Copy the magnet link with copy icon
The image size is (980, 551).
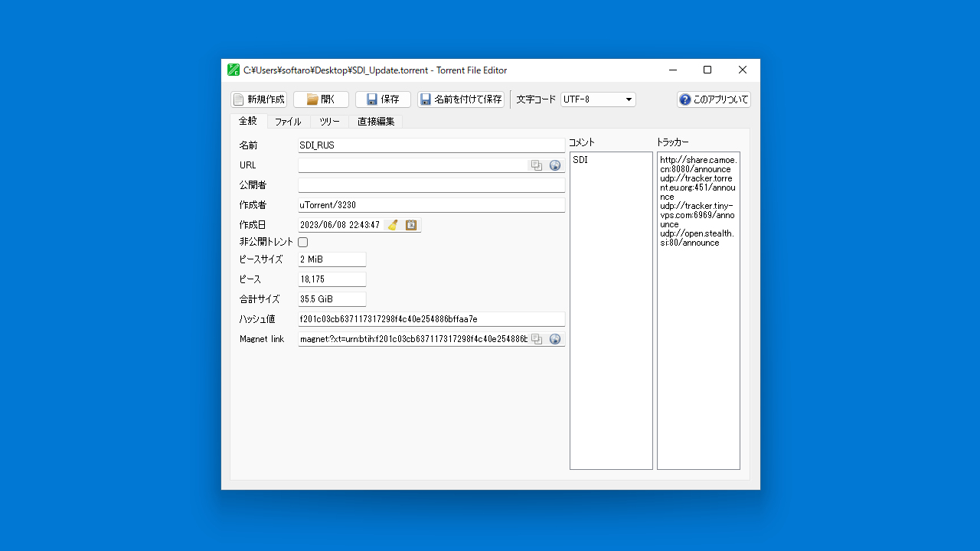(x=537, y=339)
